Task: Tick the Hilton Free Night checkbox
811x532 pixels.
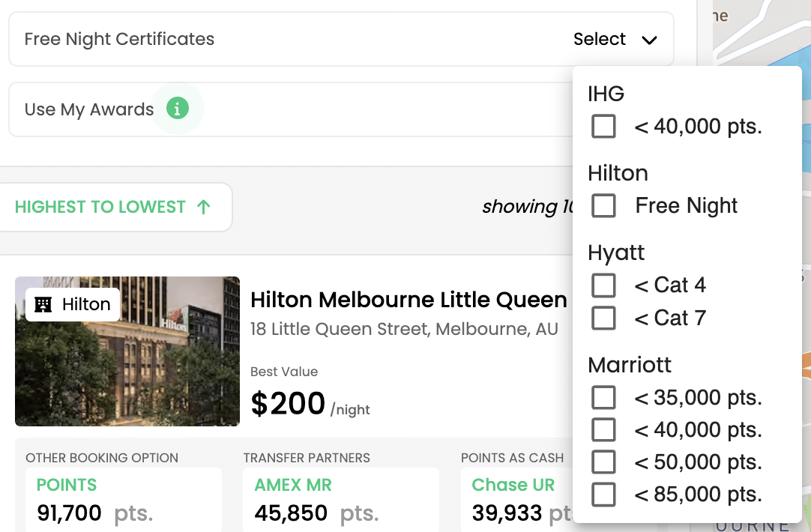Action: [603, 205]
